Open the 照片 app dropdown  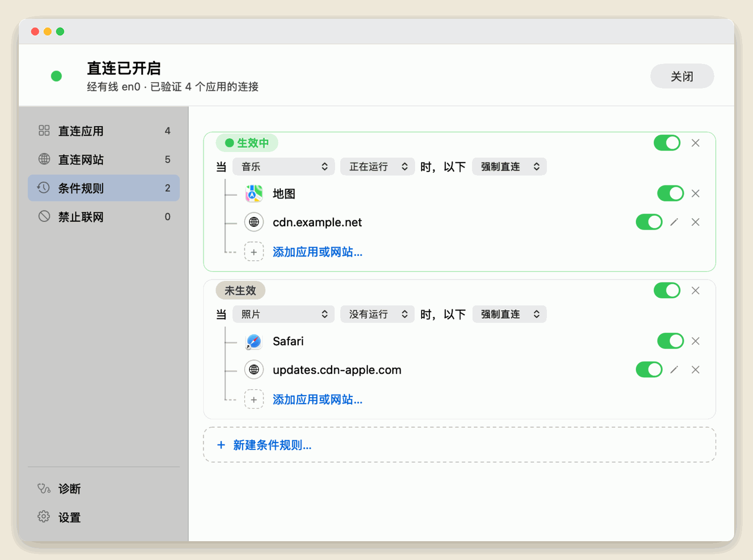coord(284,314)
